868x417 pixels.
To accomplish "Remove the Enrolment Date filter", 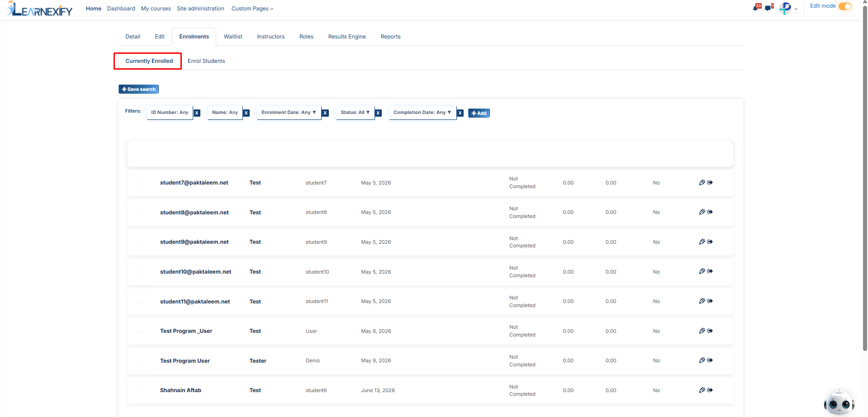I will pyautogui.click(x=325, y=113).
